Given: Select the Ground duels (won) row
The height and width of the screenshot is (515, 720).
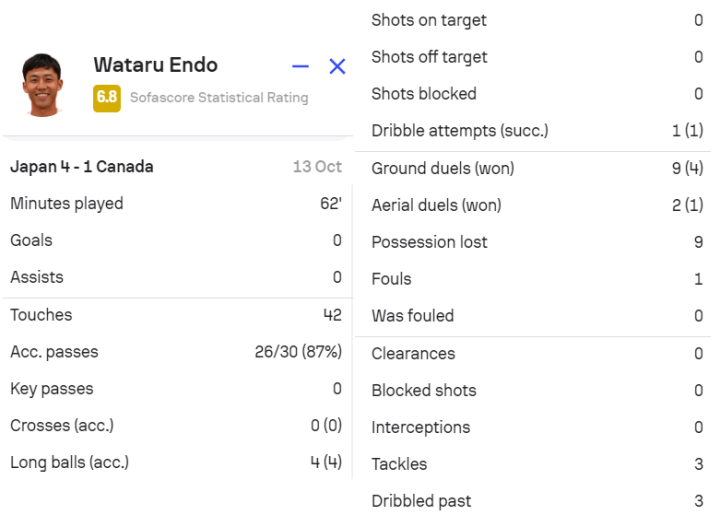Looking at the screenshot, I should (536, 168).
